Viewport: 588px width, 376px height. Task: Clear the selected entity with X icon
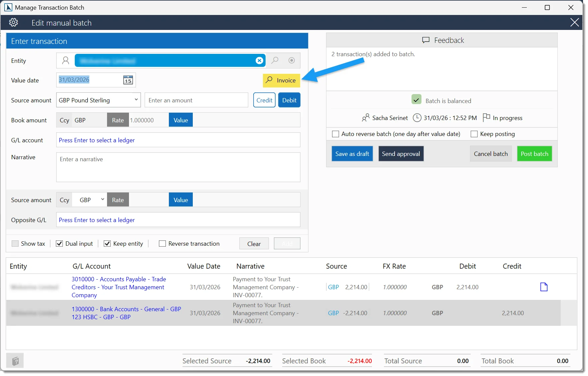pos(259,61)
